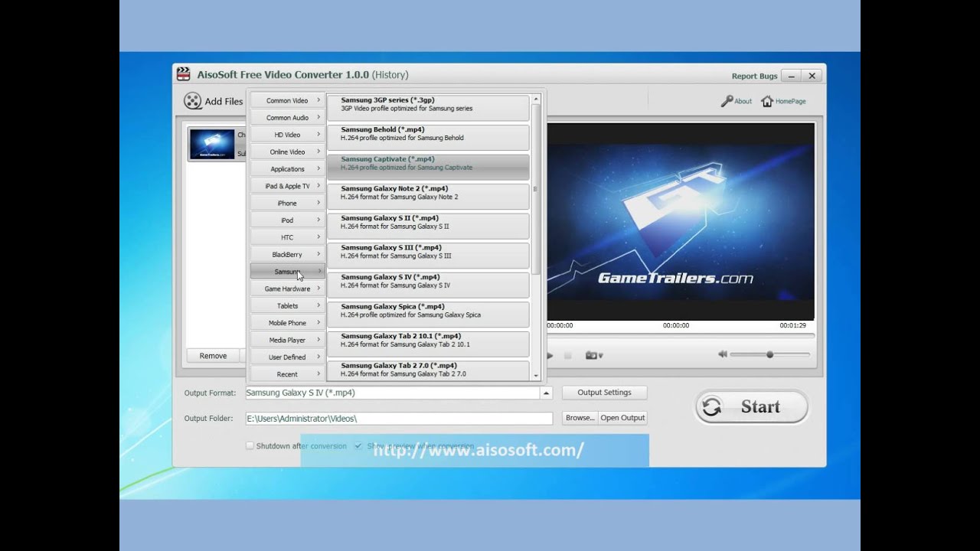The height and width of the screenshot is (551, 980).
Task: Expand the Common Video category
Action: click(288, 100)
